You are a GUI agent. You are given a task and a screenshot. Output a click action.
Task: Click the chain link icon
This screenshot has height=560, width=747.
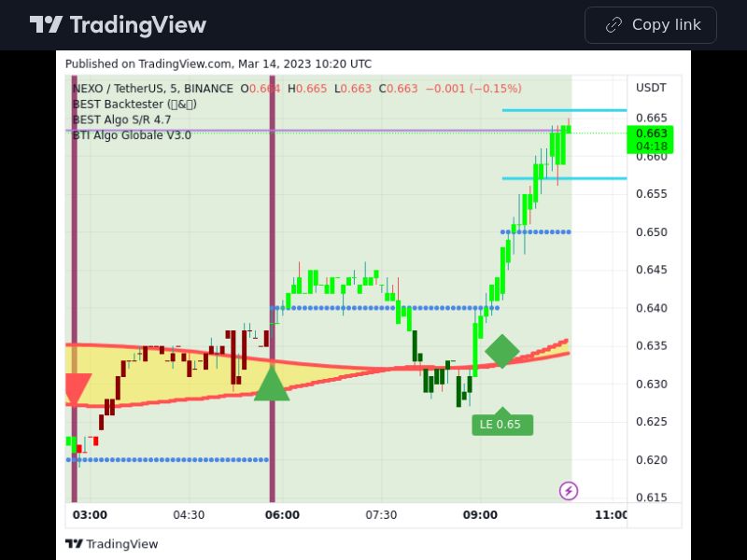click(x=613, y=25)
